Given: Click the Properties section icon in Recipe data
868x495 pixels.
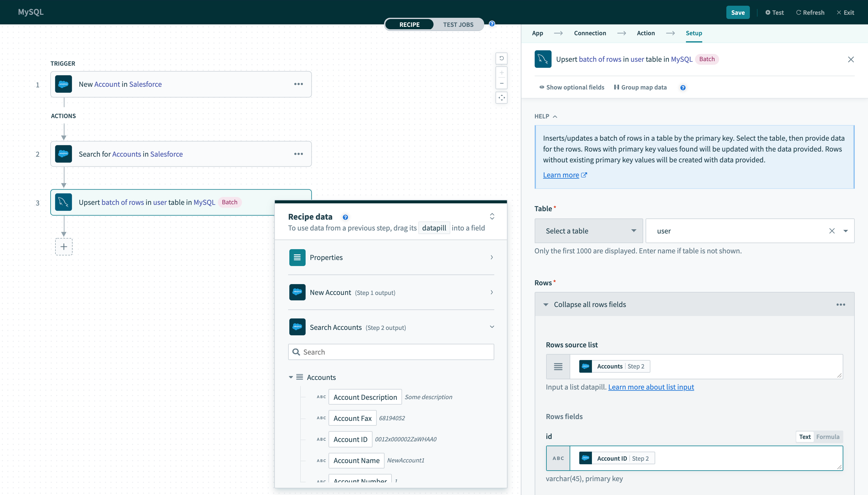Looking at the screenshot, I should (297, 257).
